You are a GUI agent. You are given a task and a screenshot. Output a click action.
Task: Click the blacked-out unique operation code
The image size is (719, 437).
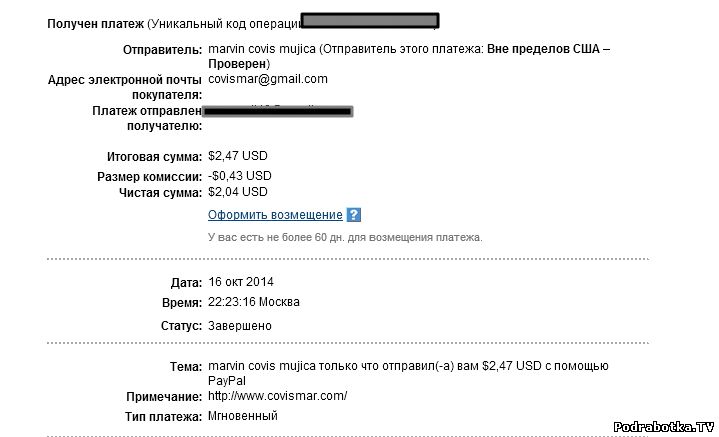[370, 21]
